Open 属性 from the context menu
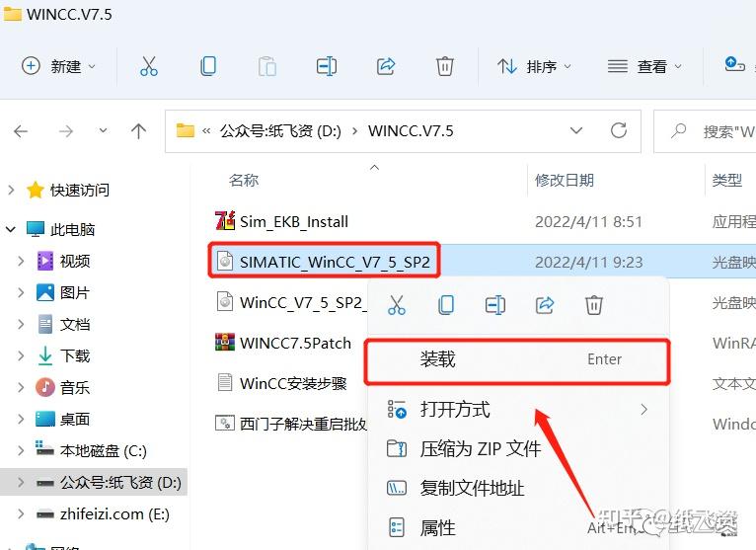Viewport: 756px width, 550px height. pos(518,528)
